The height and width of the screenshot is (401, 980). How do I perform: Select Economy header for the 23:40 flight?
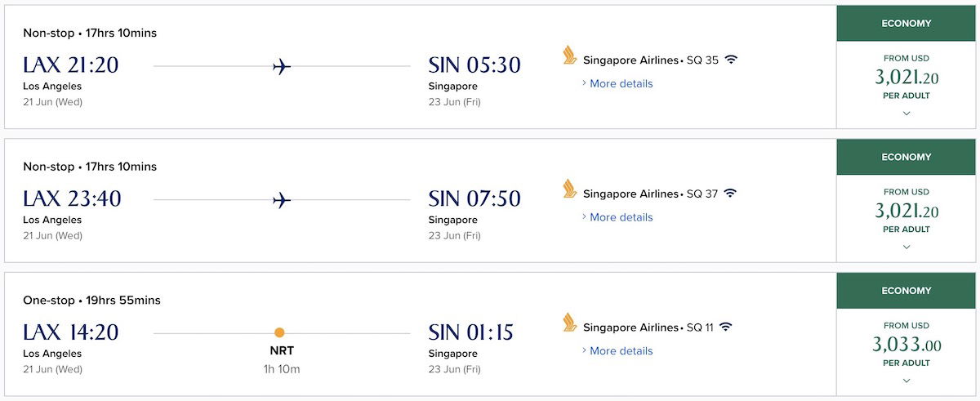906,158
